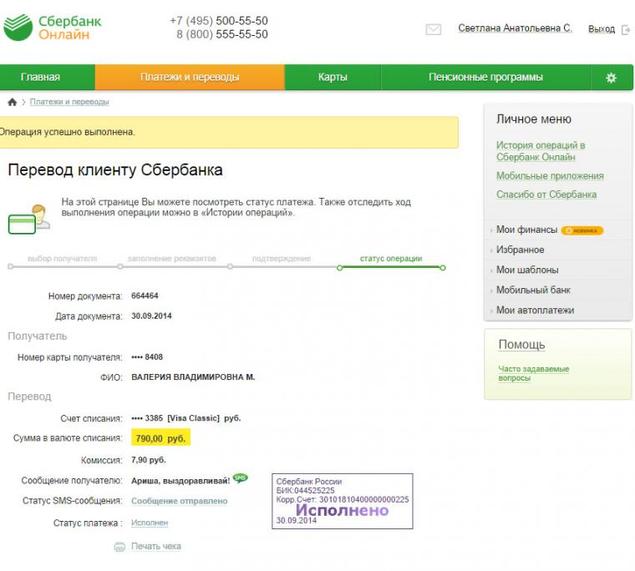The width and height of the screenshot is (635, 571).
Task: Click the Платежи и переводы breadcrumb link
Action: click(x=69, y=102)
